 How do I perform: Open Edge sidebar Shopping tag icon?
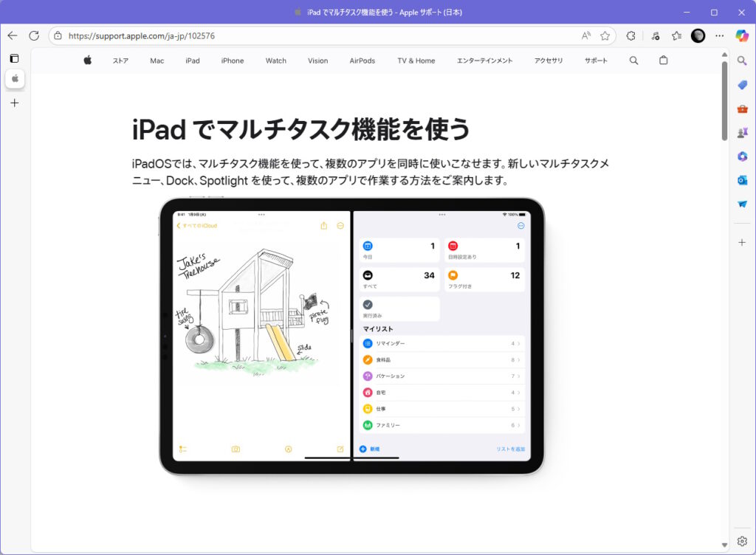click(x=742, y=85)
